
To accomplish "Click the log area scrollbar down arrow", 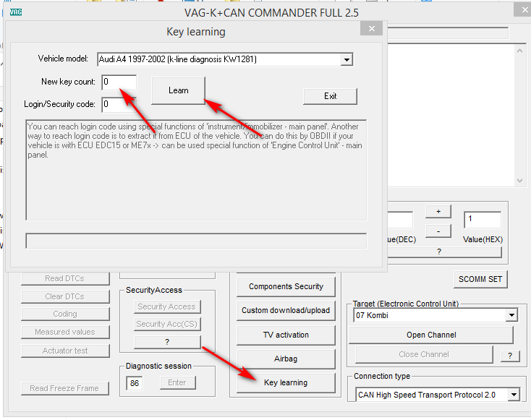I will tap(519, 181).
